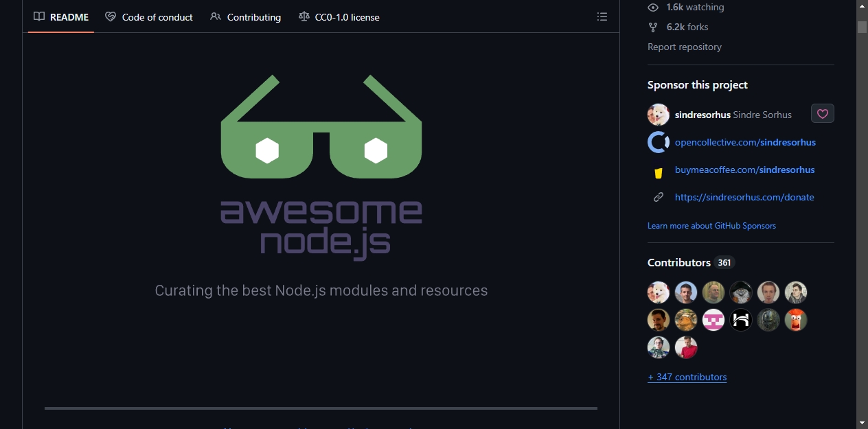Open the Contributing tab
868x429 pixels.
point(245,16)
